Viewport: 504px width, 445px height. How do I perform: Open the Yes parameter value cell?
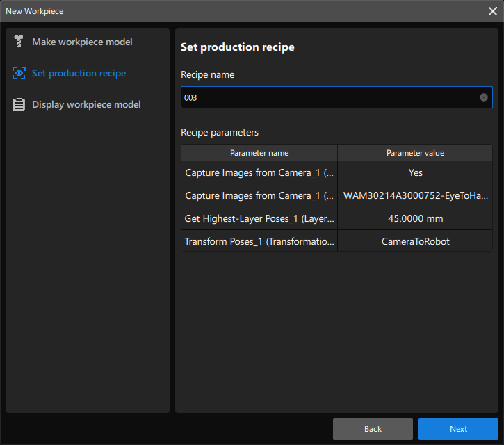pos(415,173)
